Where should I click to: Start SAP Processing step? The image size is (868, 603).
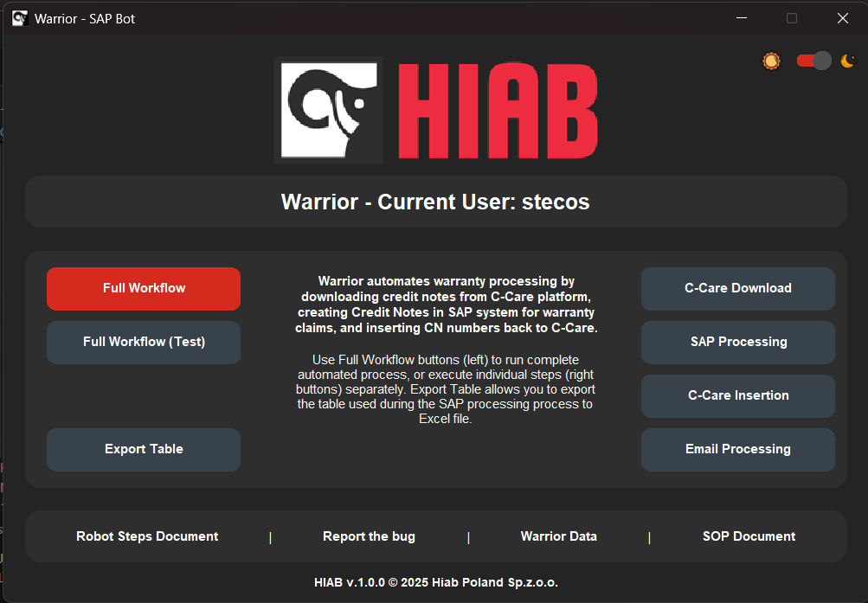tap(738, 343)
